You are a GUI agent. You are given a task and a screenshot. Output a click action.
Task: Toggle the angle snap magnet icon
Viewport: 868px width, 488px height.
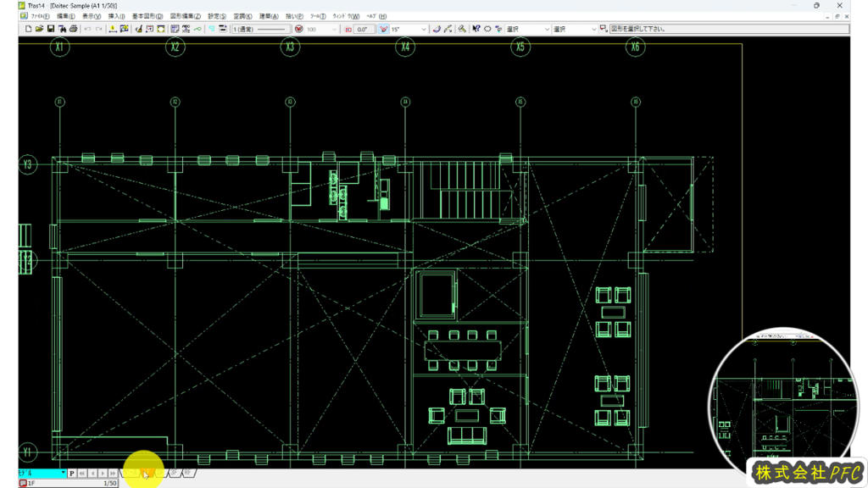click(x=384, y=29)
